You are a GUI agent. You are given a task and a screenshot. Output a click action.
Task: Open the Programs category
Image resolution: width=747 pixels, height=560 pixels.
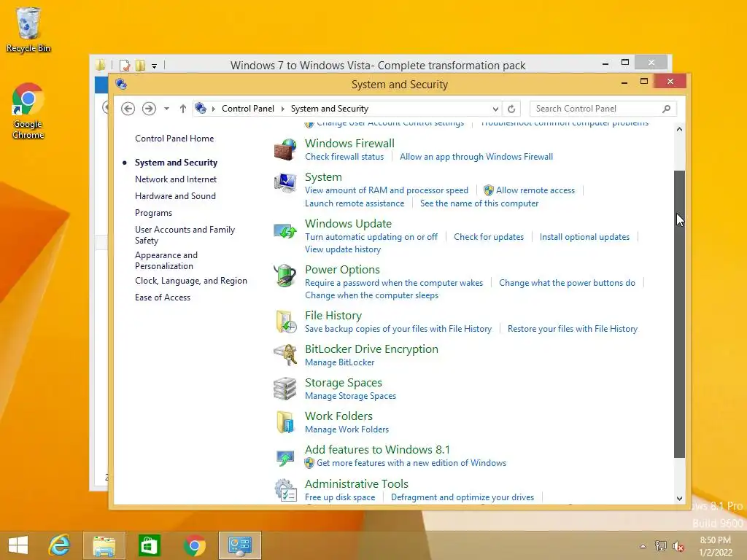tap(153, 213)
